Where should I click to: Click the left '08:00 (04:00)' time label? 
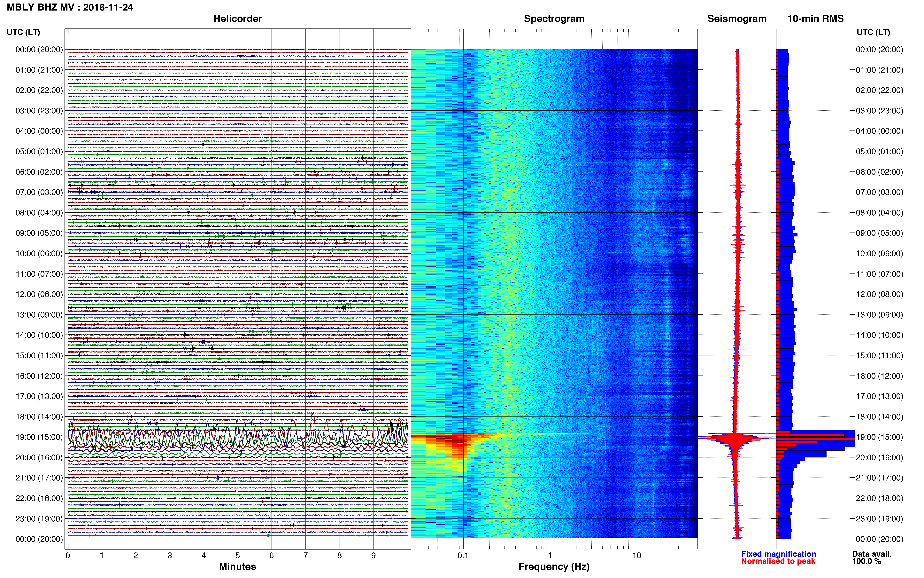(x=39, y=213)
